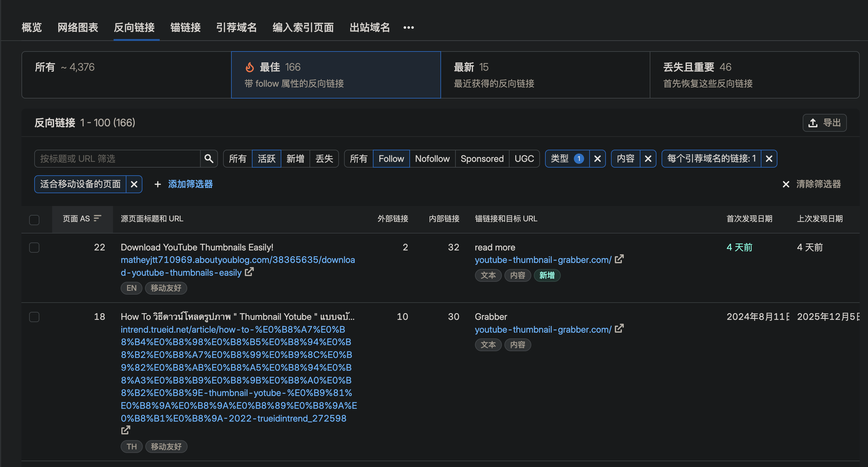
Task: Open external link icon beside first youtube-thumbnail-grabber.com
Action: (x=619, y=259)
